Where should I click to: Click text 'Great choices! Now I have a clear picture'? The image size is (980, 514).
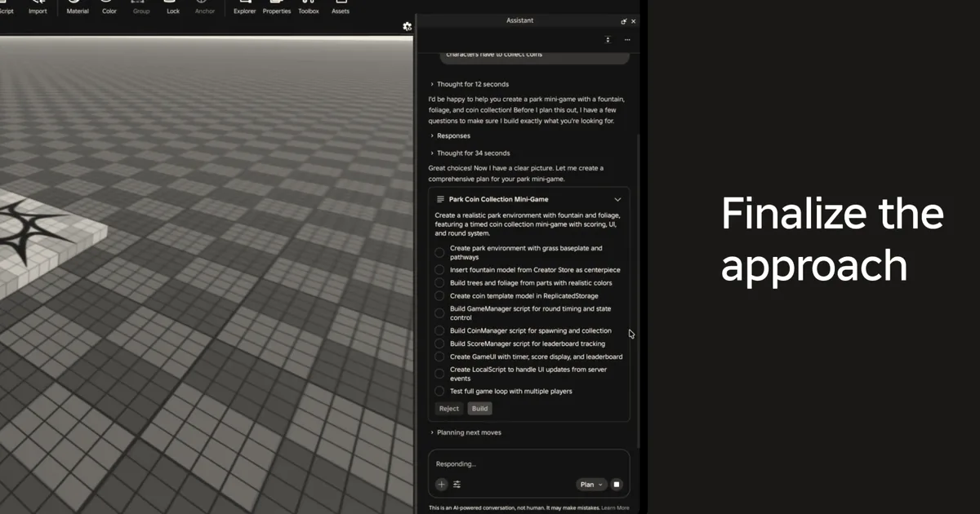coord(516,174)
